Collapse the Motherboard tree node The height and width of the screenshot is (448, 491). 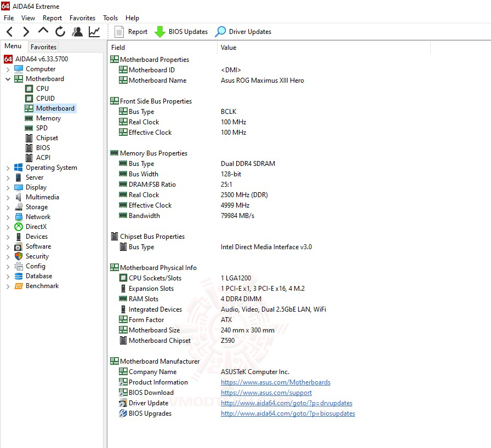[x=8, y=79]
